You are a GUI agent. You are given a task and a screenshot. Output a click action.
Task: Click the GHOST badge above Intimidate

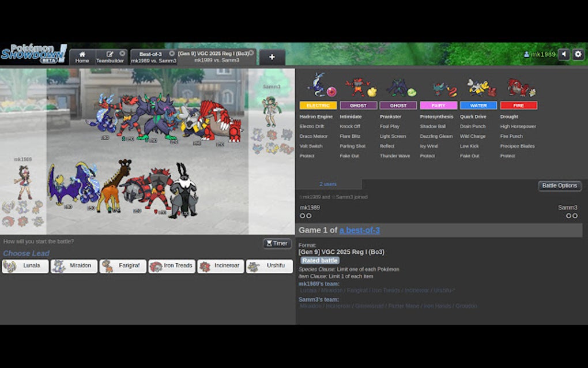358,106
